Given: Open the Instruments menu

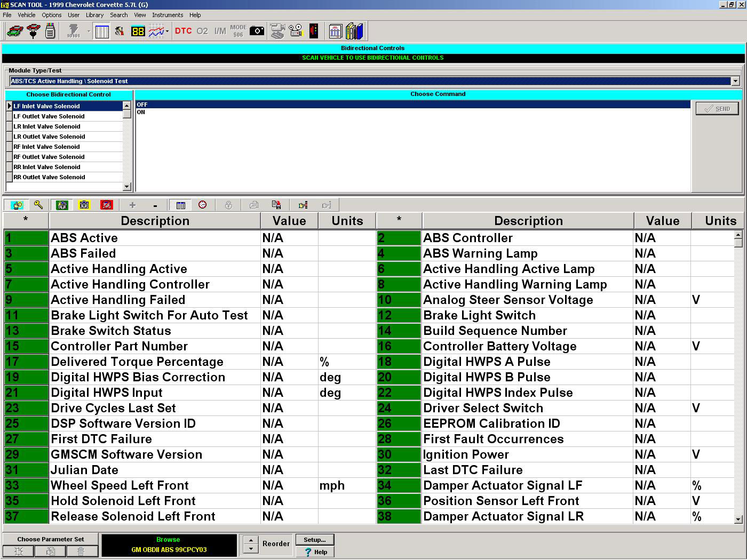Looking at the screenshot, I should [x=167, y=15].
